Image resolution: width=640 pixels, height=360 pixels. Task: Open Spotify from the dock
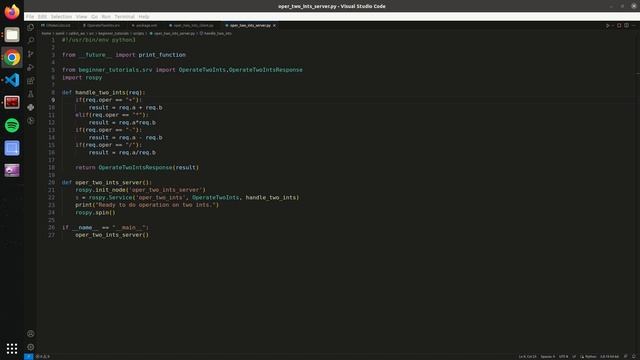click(x=12, y=125)
